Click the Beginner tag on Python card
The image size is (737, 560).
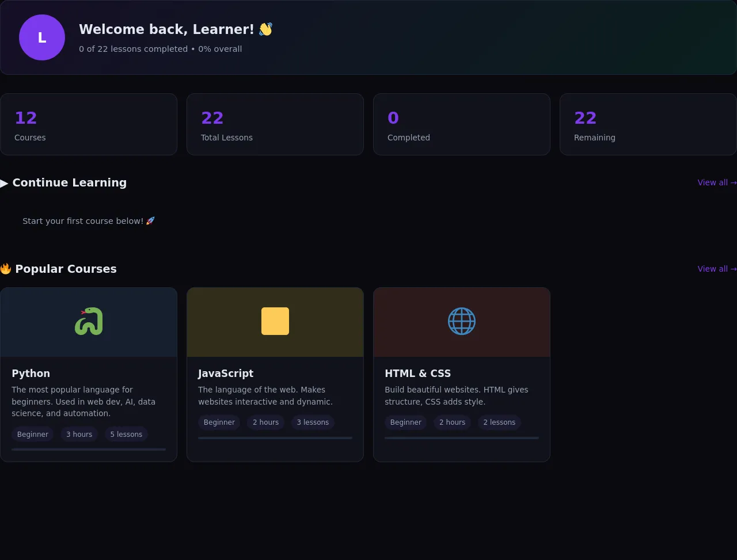[33, 435]
